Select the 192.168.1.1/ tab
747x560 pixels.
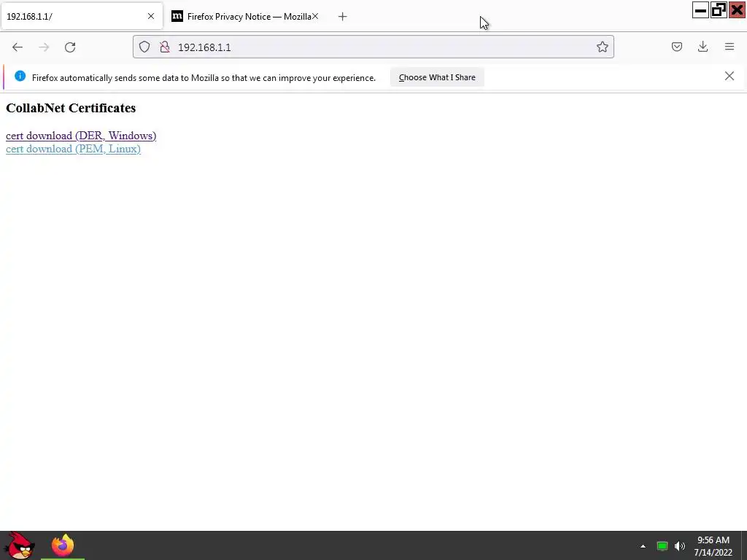(x=82, y=17)
